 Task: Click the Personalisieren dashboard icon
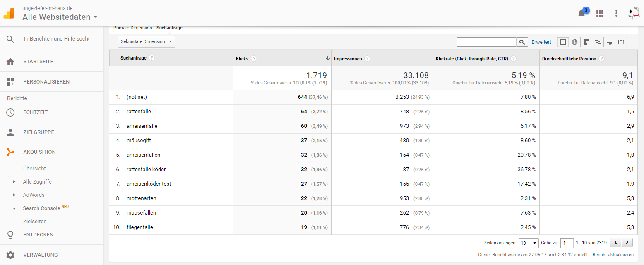coord(10,82)
